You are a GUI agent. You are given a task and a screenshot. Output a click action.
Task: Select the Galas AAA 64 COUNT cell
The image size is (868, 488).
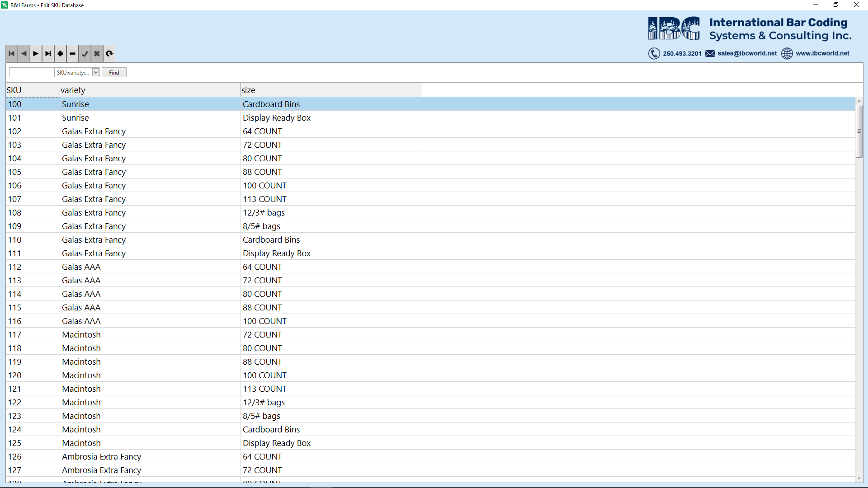click(262, 267)
